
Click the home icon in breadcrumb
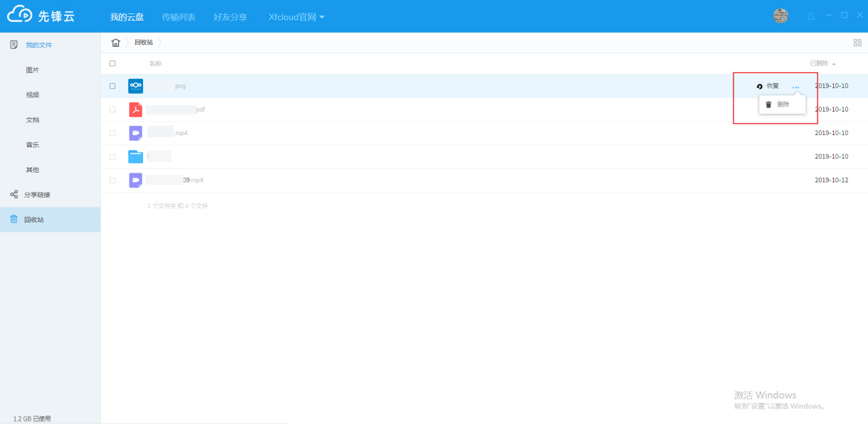click(x=116, y=43)
